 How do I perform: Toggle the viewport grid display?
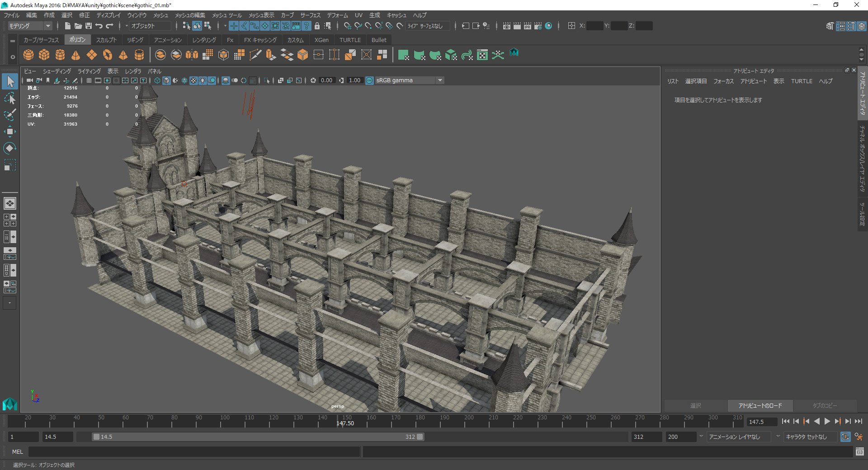tap(89, 80)
